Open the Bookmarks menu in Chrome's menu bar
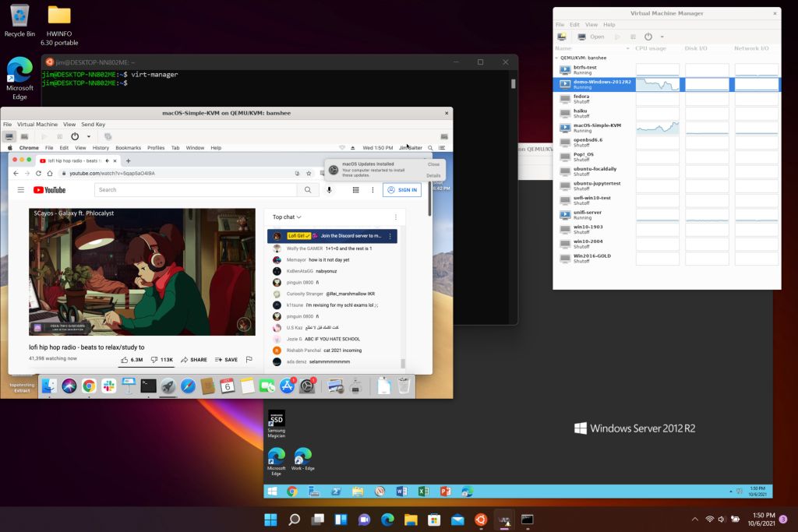Screen dimensions: 798x532 (x=128, y=147)
